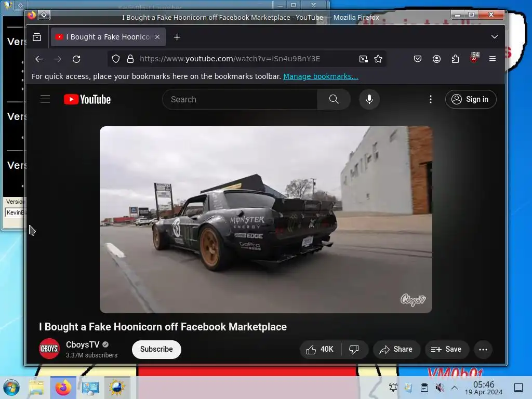Go to YouTube home logo

[87, 99]
